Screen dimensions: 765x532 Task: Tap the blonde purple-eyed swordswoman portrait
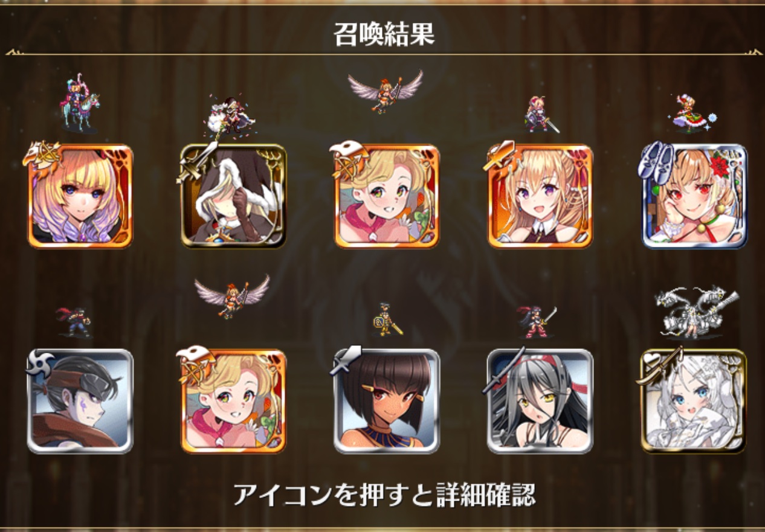[x=540, y=196]
